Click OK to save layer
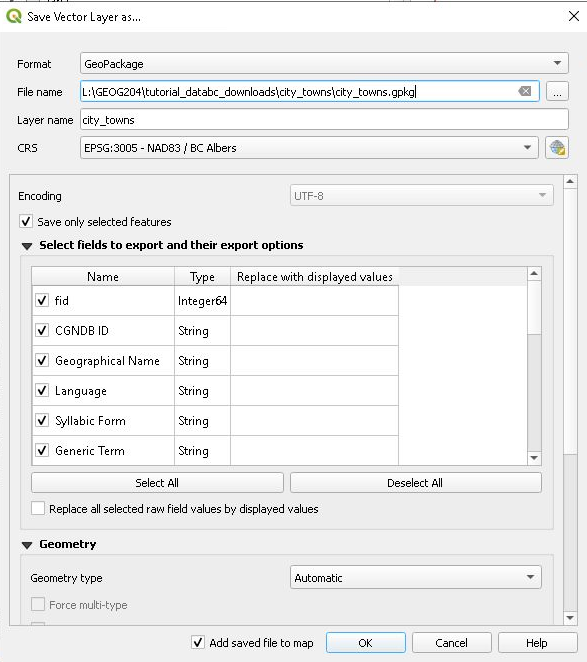The height and width of the screenshot is (662, 587). click(x=366, y=643)
